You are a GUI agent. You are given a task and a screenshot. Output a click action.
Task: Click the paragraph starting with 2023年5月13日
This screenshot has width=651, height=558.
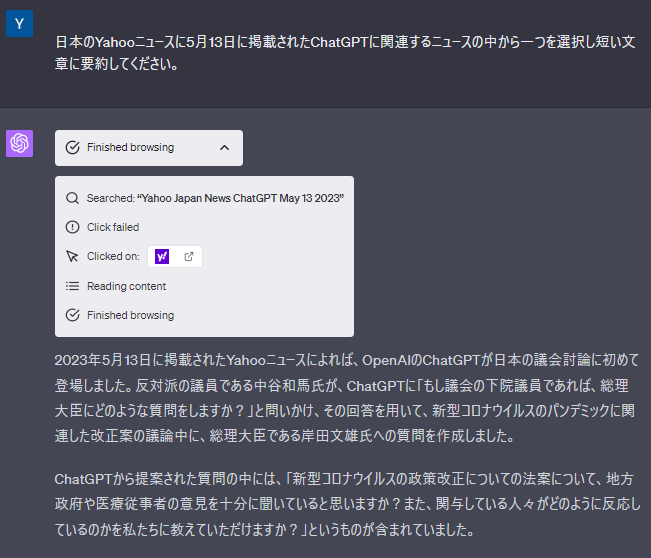[347, 398]
